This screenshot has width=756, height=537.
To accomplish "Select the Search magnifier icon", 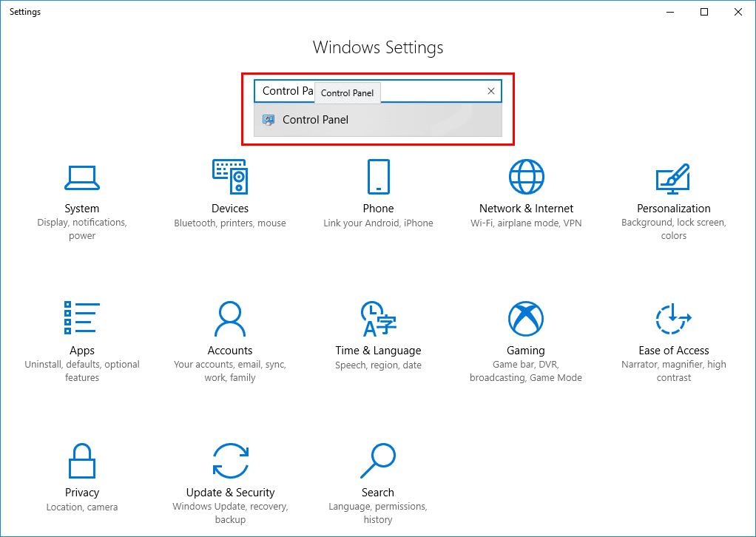I will (x=379, y=461).
